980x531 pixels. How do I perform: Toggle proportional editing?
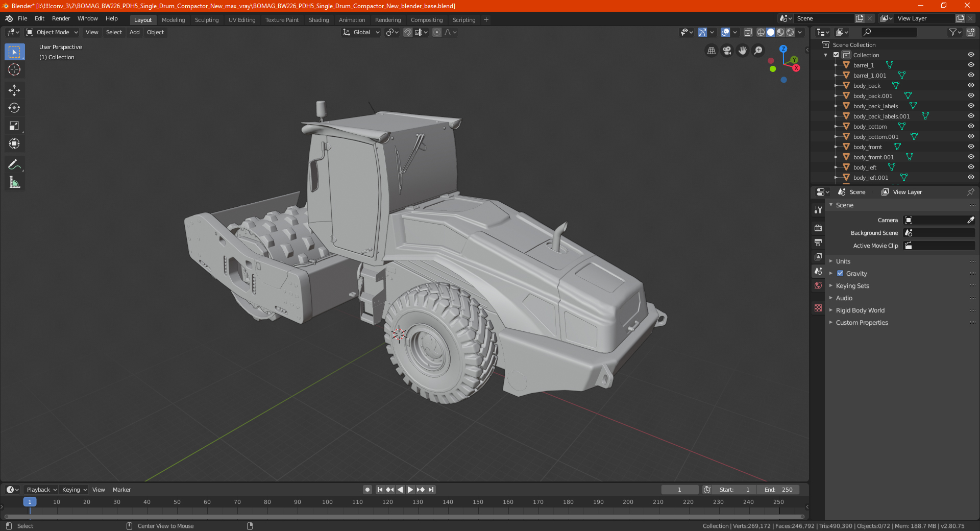437,32
